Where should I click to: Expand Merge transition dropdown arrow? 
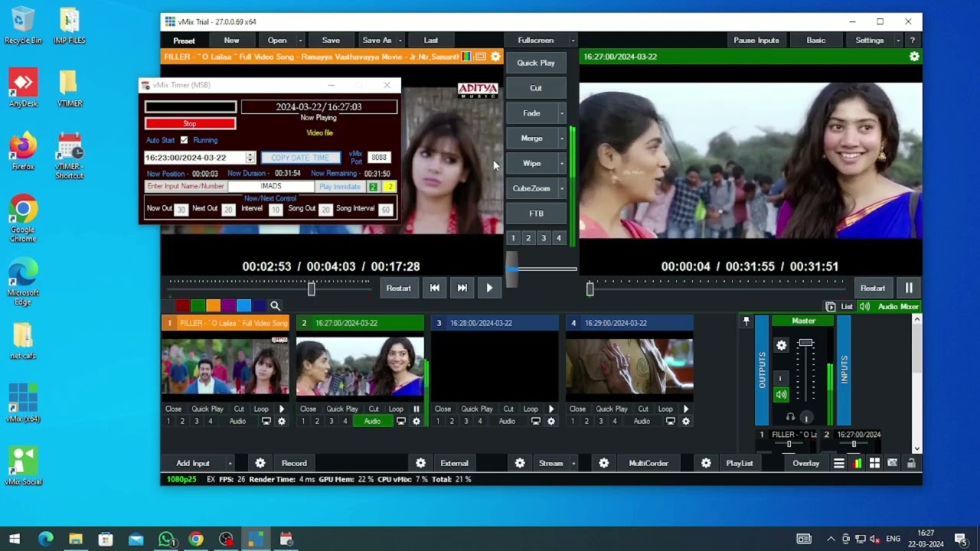tap(562, 139)
